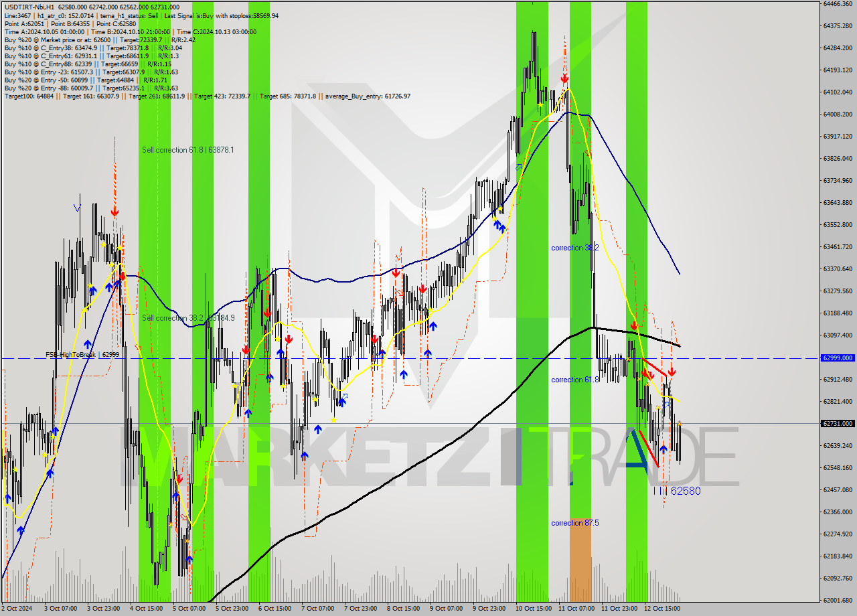
Task: Click the 'FSB-HighToBreak | 62999' label
Action: [82, 354]
